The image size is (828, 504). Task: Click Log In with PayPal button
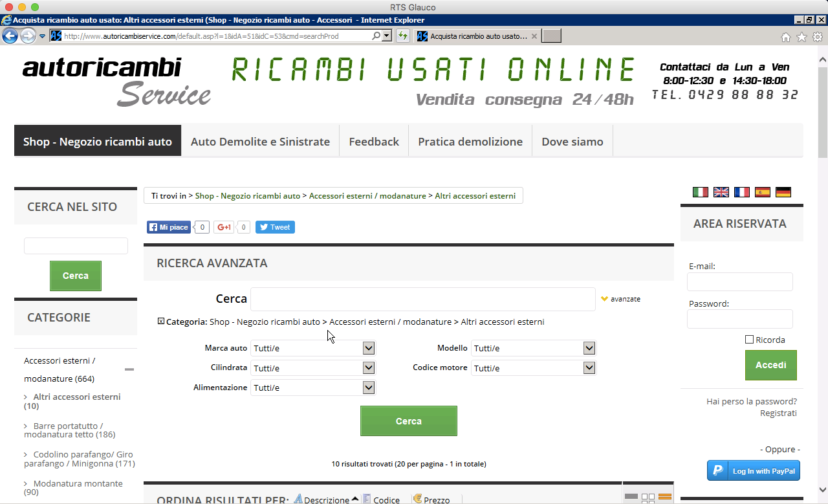754,471
